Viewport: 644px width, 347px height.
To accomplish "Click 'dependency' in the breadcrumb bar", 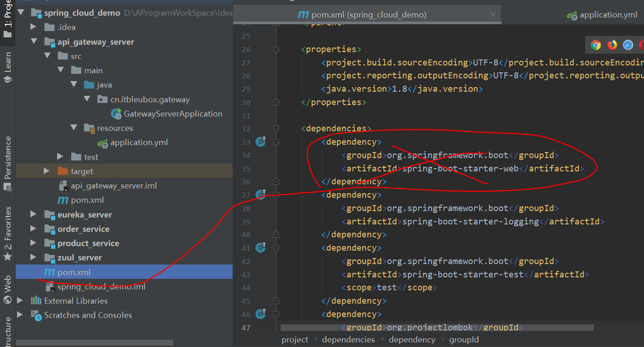I will click(412, 340).
